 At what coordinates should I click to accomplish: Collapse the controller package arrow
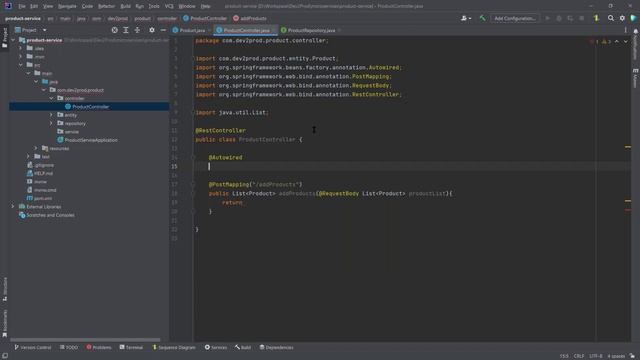point(51,98)
